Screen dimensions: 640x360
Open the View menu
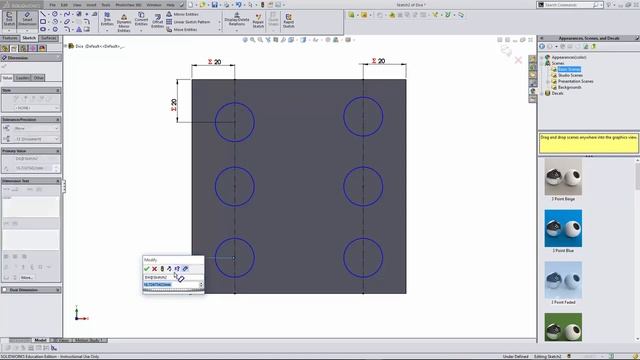77,5
